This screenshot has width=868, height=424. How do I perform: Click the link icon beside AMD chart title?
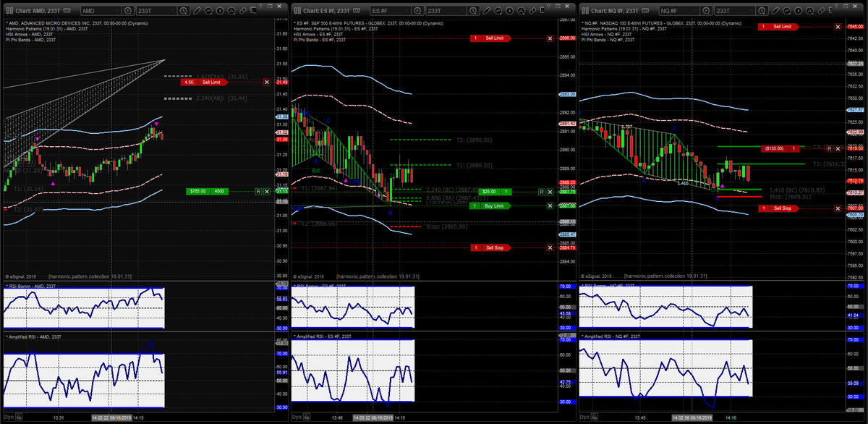[67, 11]
